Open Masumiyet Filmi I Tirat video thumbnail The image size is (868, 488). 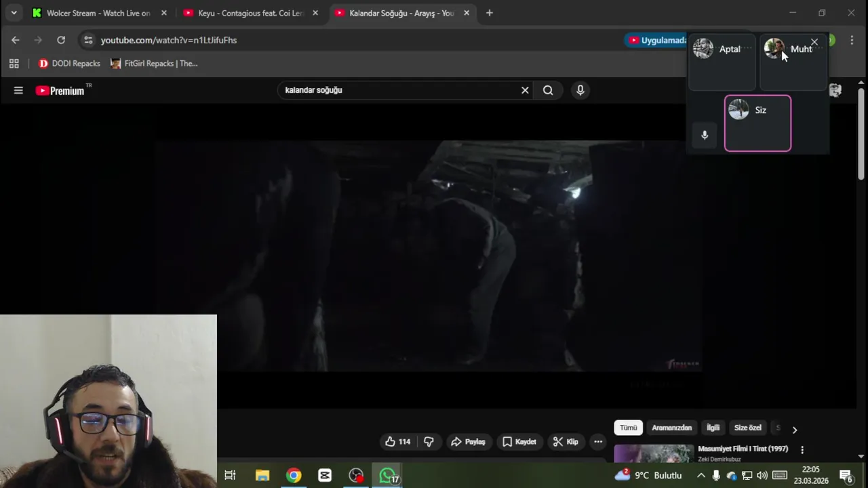(654, 453)
